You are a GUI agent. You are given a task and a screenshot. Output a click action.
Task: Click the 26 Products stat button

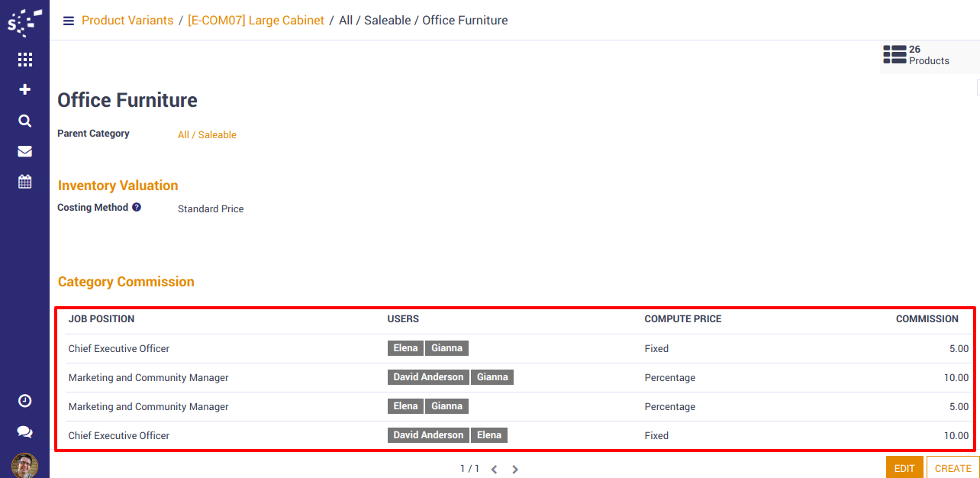click(917, 56)
